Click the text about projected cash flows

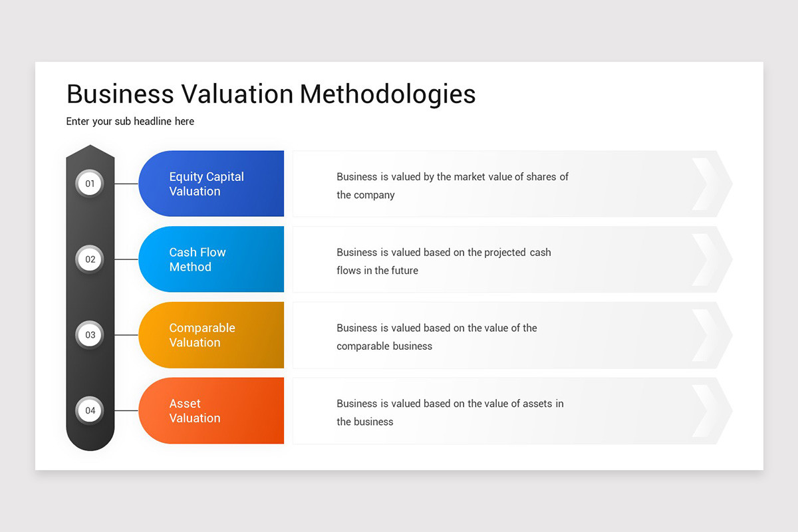point(444,261)
